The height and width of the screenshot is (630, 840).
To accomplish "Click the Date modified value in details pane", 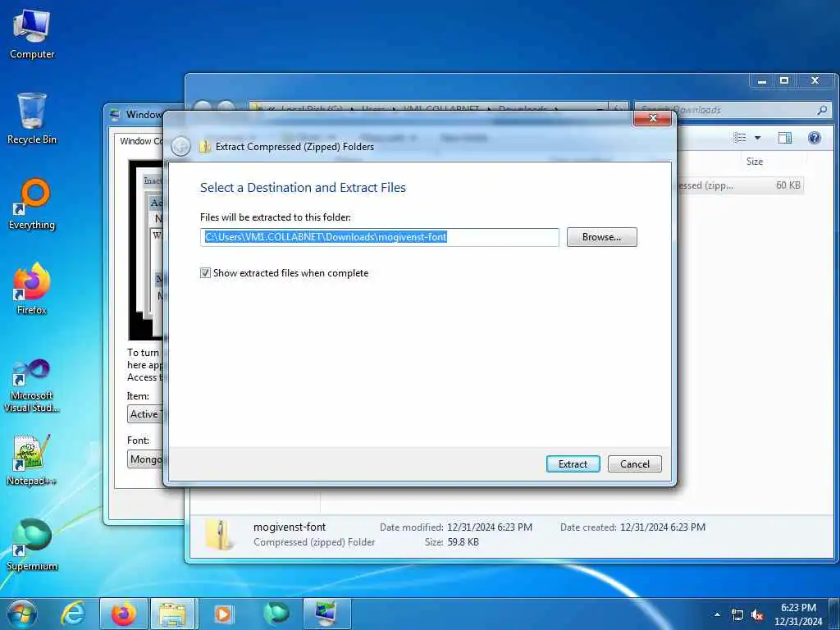I will [x=490, y=527].
